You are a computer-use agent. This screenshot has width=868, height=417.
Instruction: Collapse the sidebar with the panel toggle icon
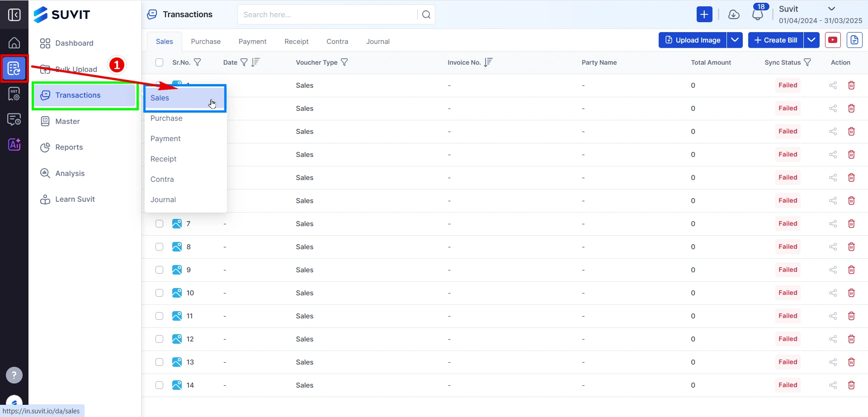coord(14,15)
